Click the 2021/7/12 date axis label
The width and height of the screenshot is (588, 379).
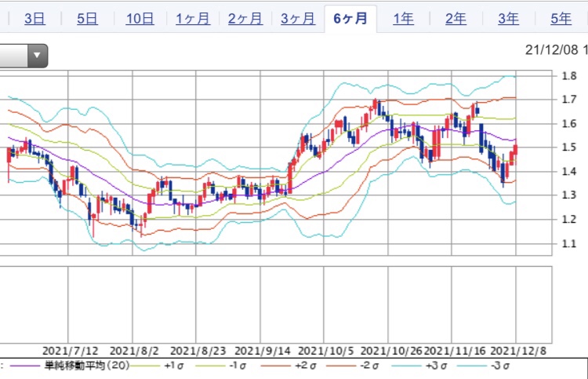(70, 352)
